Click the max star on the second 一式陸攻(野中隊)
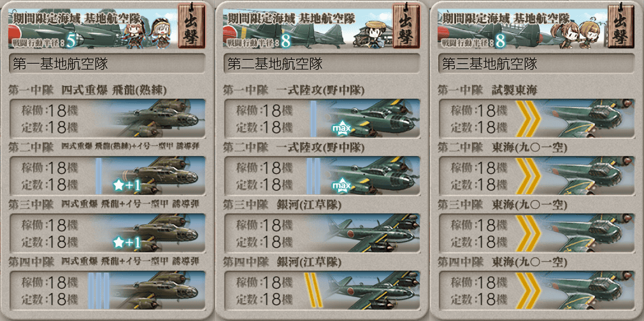The width and height of the screenshot is (644, 321). 341,187
